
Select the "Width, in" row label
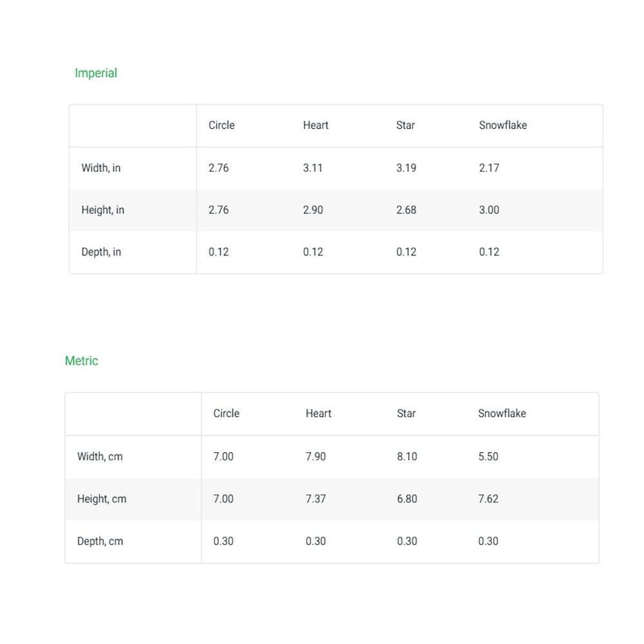[100, 168]
